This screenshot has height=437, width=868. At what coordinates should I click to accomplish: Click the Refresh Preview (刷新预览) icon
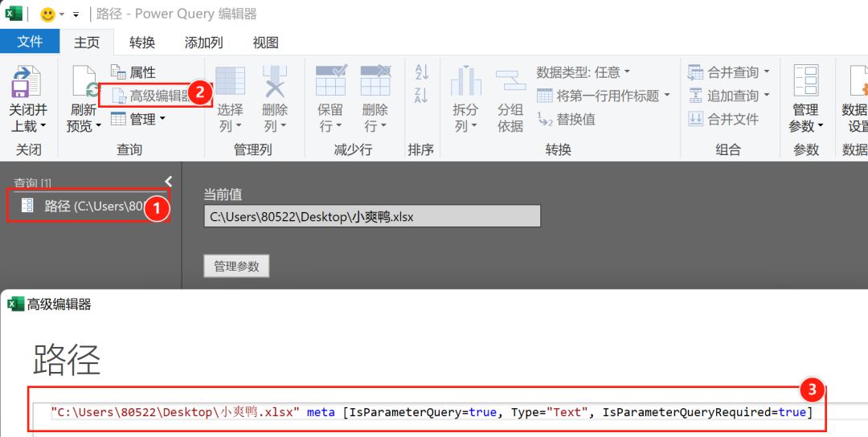pos(84,82)
